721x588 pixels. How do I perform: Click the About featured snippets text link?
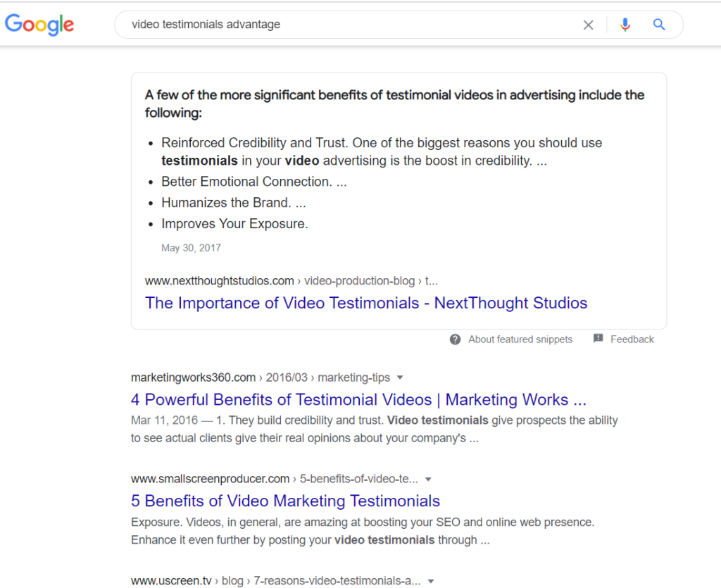pos(520,339)
